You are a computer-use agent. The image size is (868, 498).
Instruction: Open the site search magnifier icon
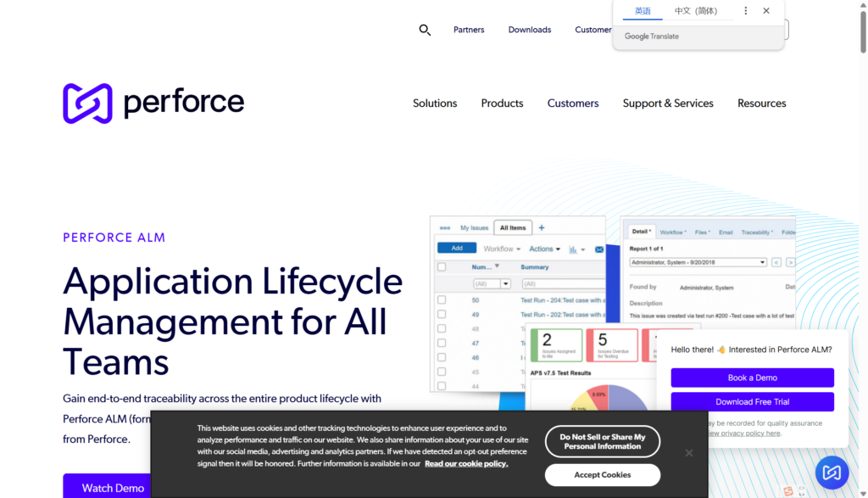tap(425, 30)
